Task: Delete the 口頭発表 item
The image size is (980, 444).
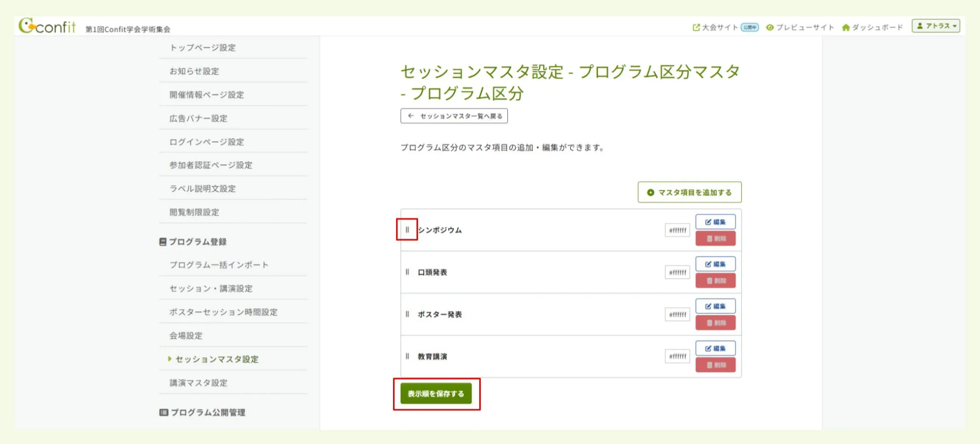Action: 715,281
